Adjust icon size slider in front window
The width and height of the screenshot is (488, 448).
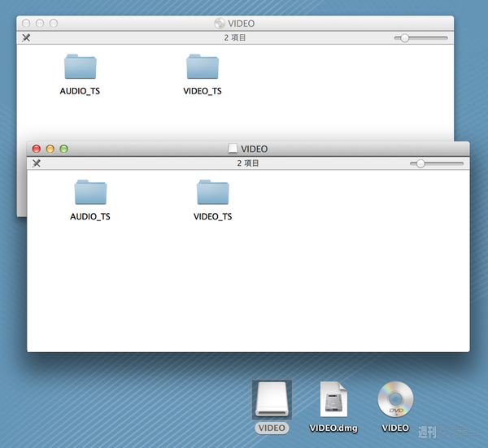(x=437, y=163)
